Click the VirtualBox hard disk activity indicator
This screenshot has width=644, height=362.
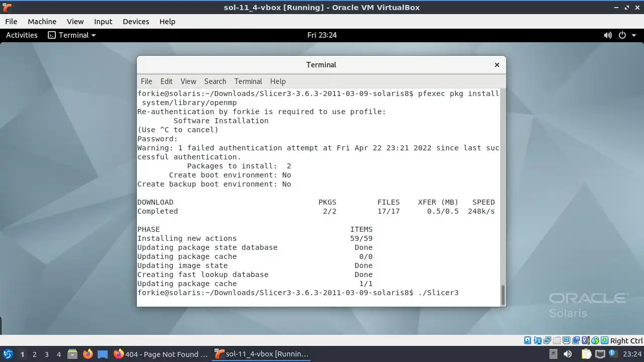click(527, 340)
